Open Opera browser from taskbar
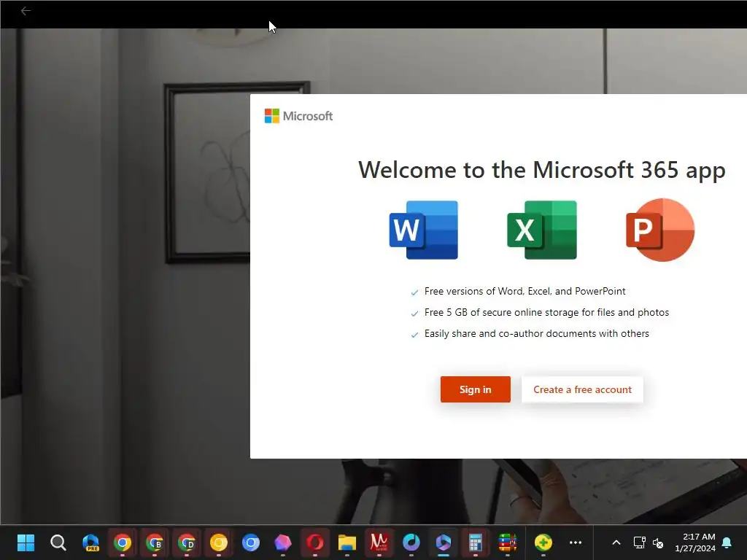 click(315, 542)
